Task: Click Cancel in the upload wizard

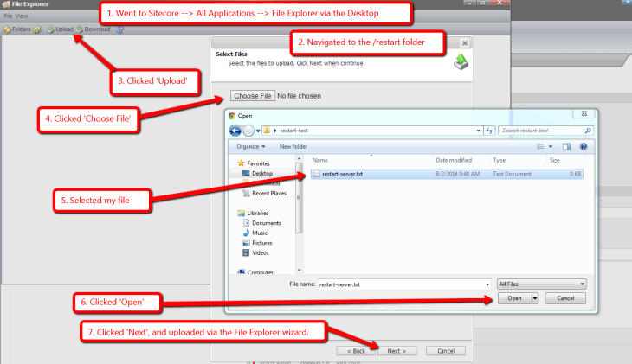Action: tap(446, 351)
